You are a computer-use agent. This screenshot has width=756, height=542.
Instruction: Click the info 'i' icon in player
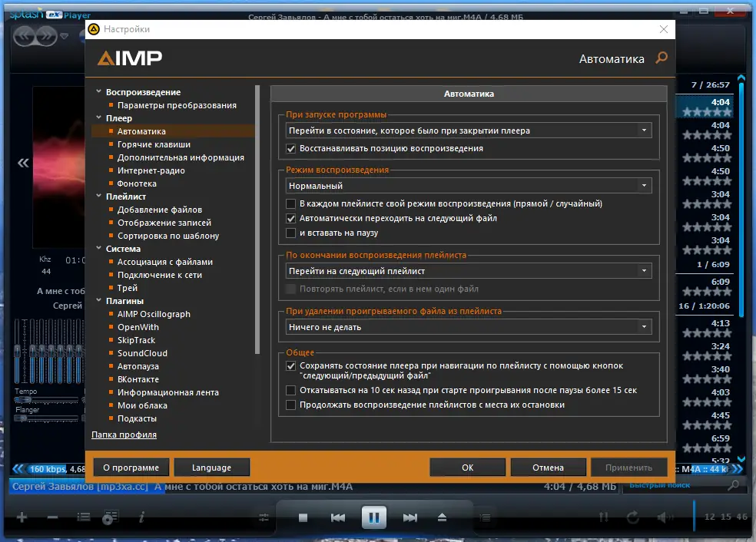tap(141, 517)
